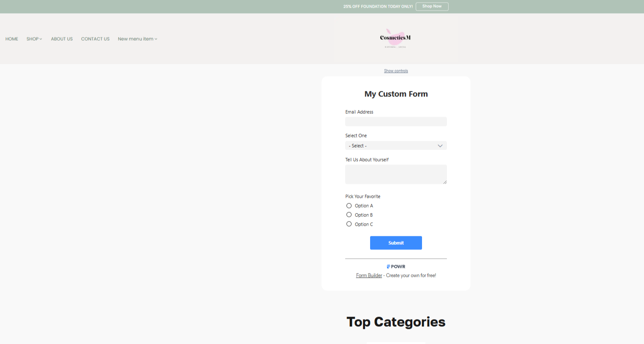
Task: Expand the New menu item submenu
Action: 137,39
